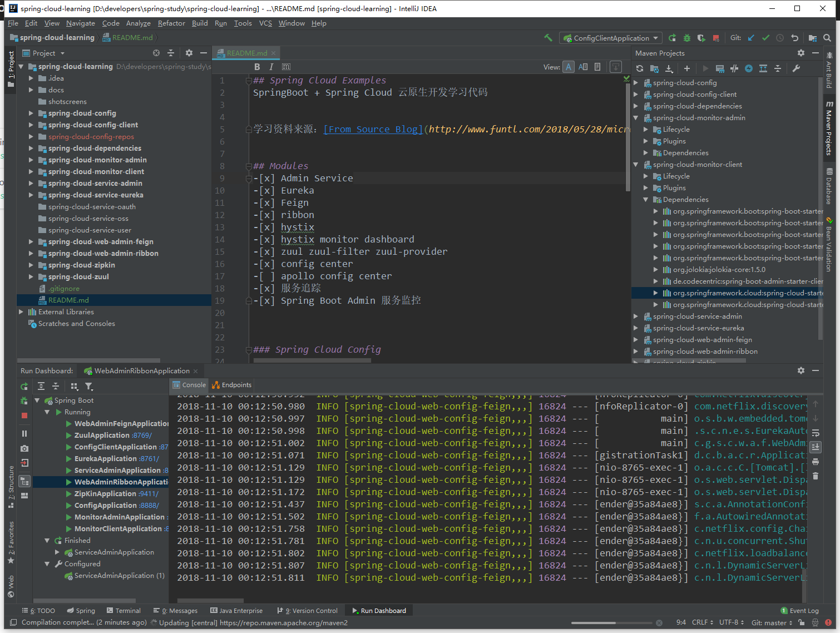Open Project Structure icon in toolbar
The height and width of the screenshot is (633, 840).
813,38
